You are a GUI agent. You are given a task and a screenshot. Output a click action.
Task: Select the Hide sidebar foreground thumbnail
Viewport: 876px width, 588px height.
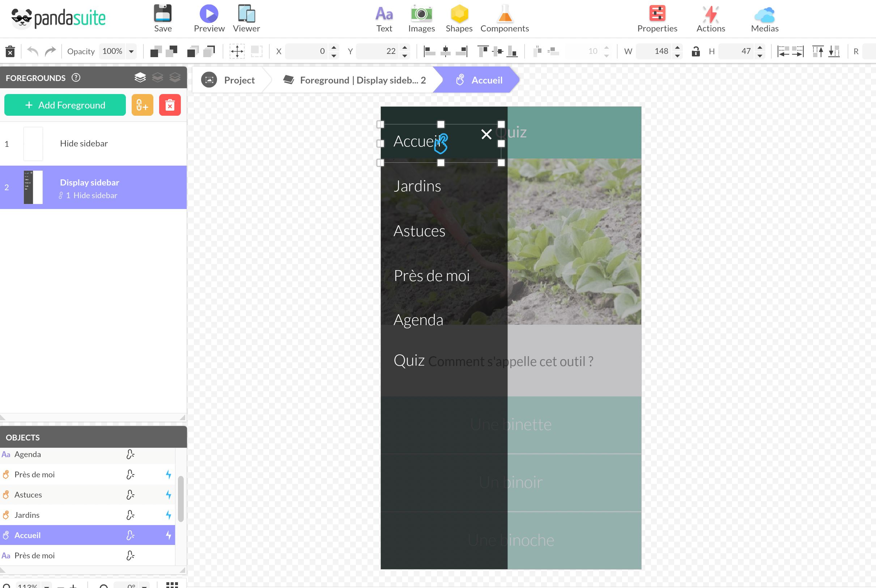(33, 143)
